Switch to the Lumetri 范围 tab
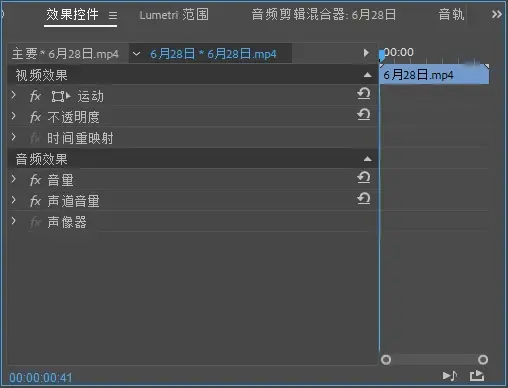508x388 pixels. pos(174,15)
